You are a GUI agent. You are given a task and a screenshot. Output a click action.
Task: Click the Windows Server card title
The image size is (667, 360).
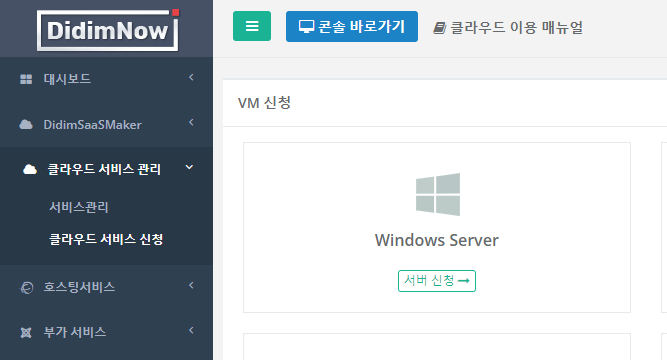pyautogui.click(x=436, y=240)
